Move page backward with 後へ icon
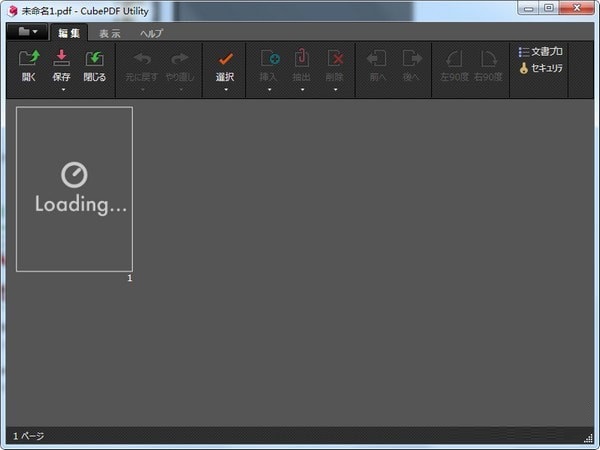The height and width of the screenshot is (450, 600). 412,59
